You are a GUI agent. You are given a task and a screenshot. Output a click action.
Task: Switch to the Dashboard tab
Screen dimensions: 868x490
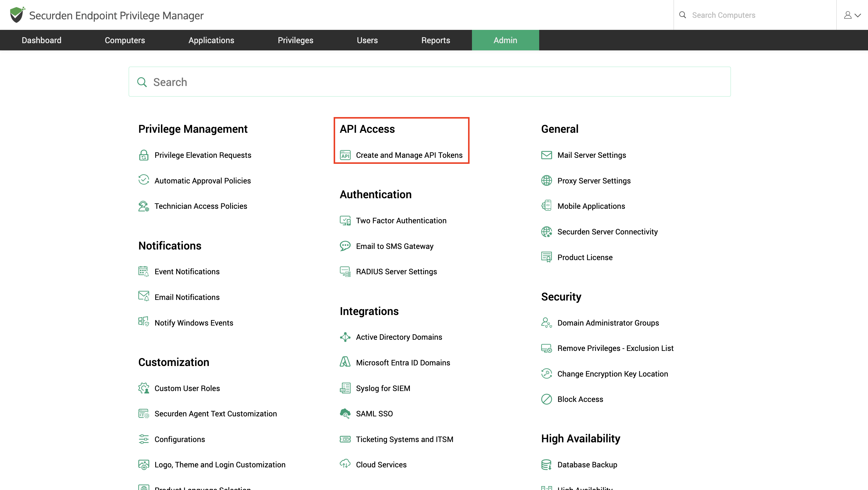tap(42, 40)
